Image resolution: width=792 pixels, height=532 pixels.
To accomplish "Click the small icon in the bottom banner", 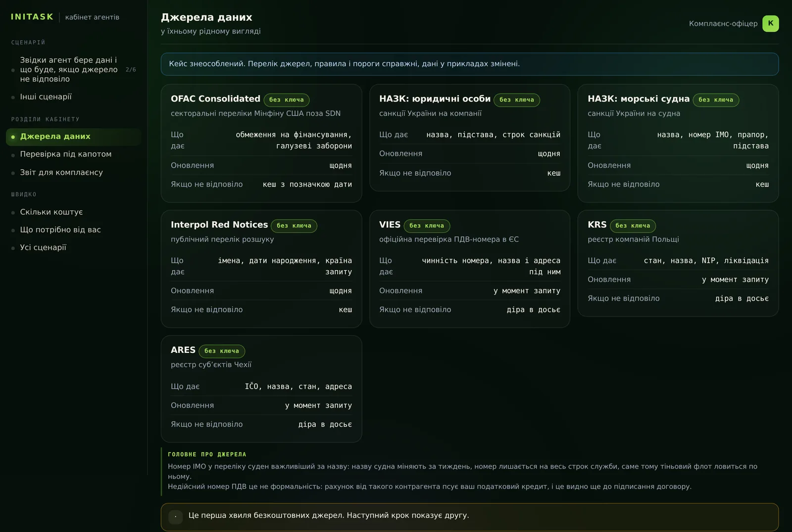I will coord(175,517).
